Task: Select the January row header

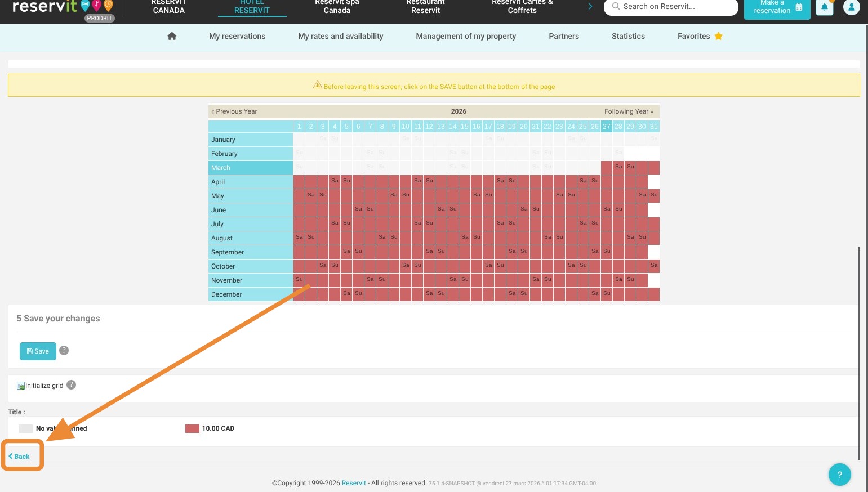Action: pyautogui.click(x=251, y=140)
